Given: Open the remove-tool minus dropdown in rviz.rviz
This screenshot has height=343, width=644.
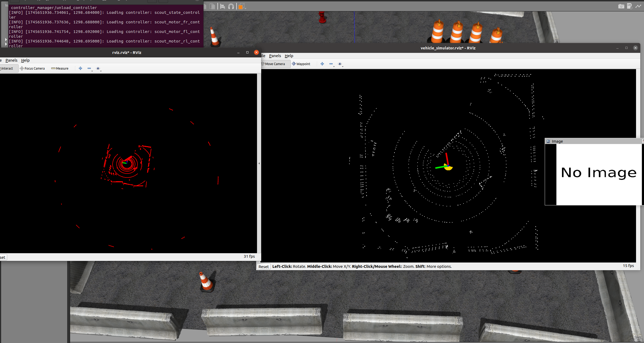Looking at the screenshot, I should (90, 69).
